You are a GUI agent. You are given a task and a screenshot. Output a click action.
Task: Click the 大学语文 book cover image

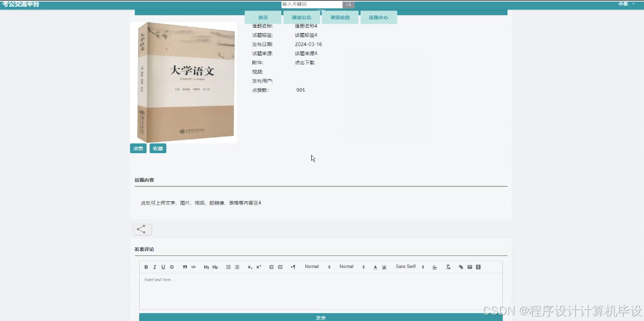point(184,82)
